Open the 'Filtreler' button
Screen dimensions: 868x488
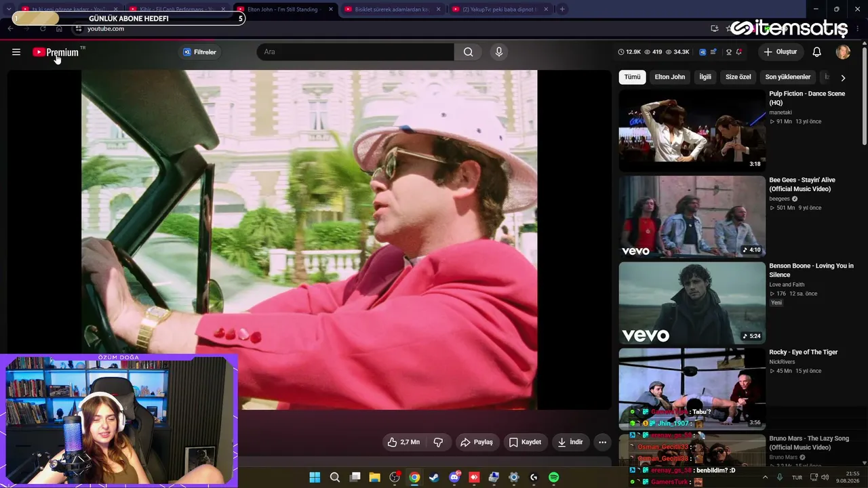(x=200, y=52)
